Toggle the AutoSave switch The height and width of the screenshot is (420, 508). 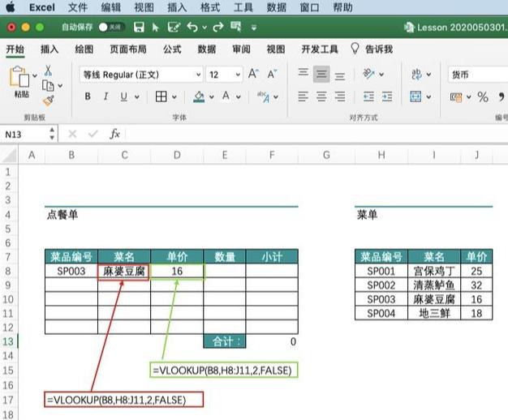pos(111,28)
